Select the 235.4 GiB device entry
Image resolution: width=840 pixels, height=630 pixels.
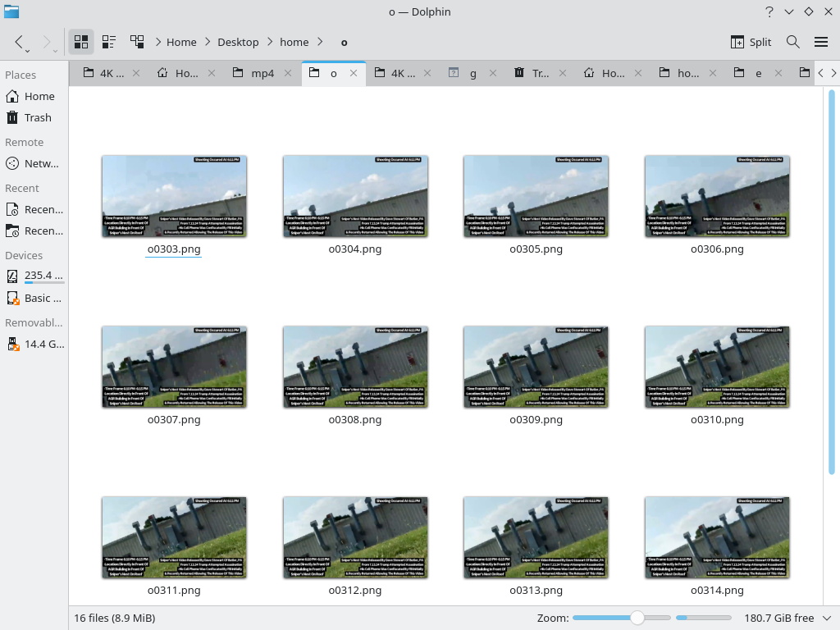[43, 276]
